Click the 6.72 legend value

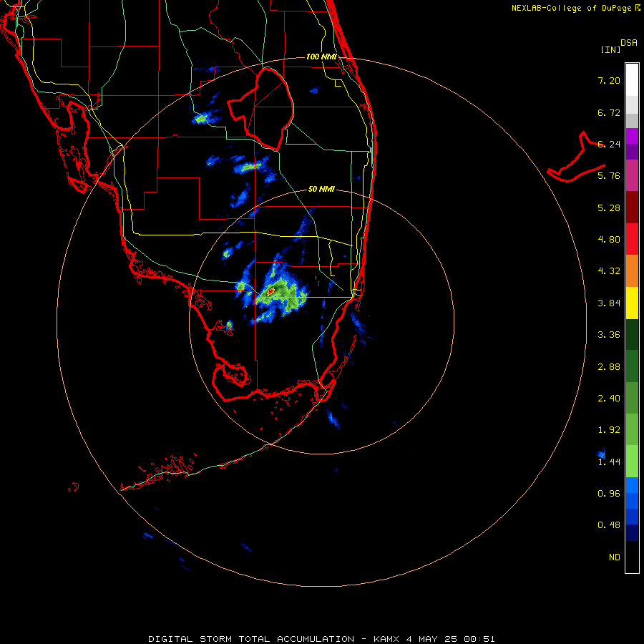click(609, 112)
